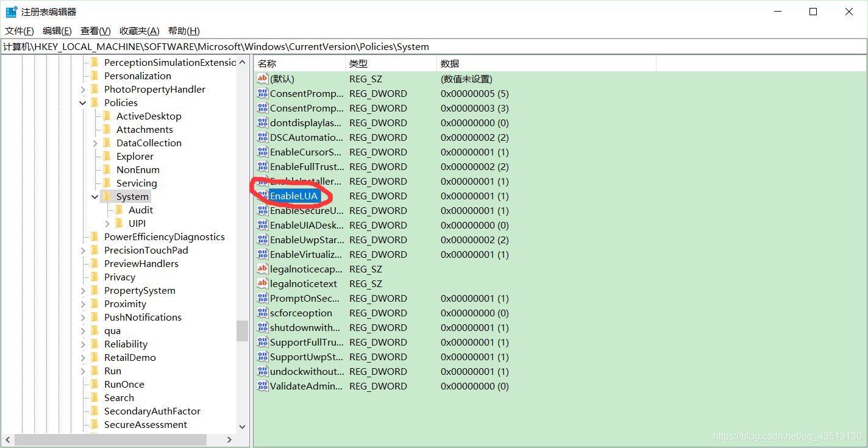Open the 文件(F) menu
This screenshot has height=448, width=868.
tap(20, 30)
